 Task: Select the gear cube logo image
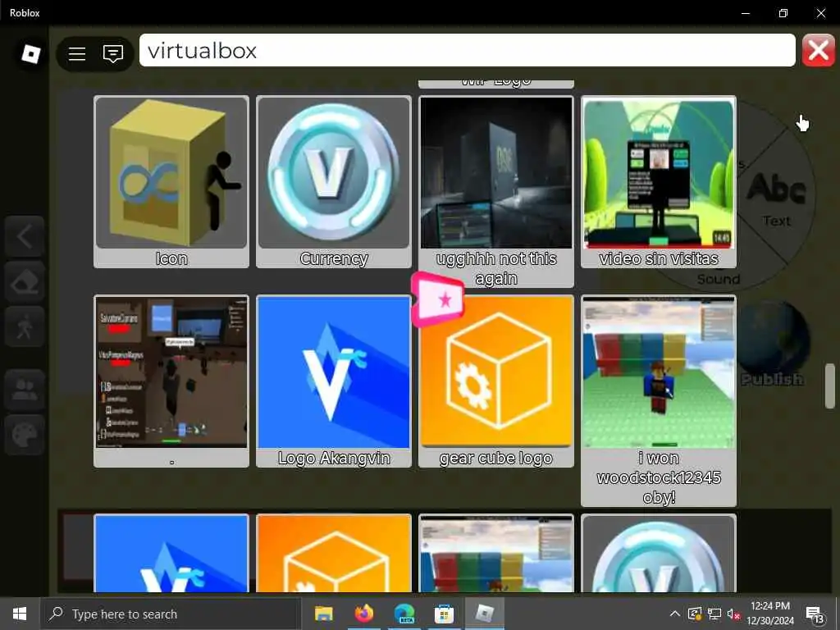point(496,372)
